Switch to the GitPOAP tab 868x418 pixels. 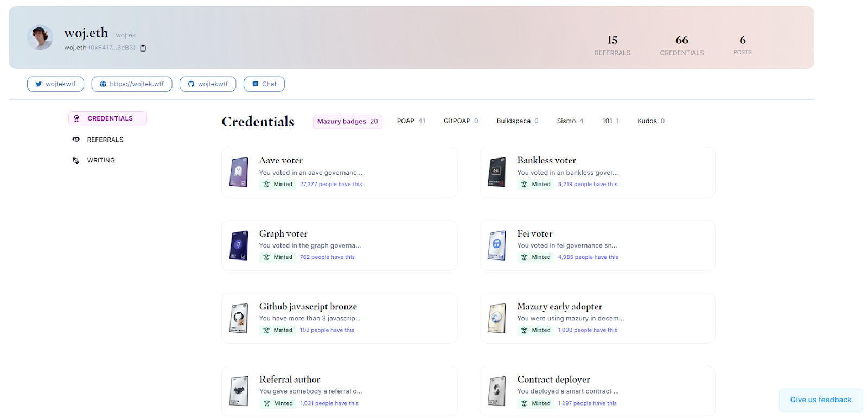pyautogui.click(x=461, y=121)
